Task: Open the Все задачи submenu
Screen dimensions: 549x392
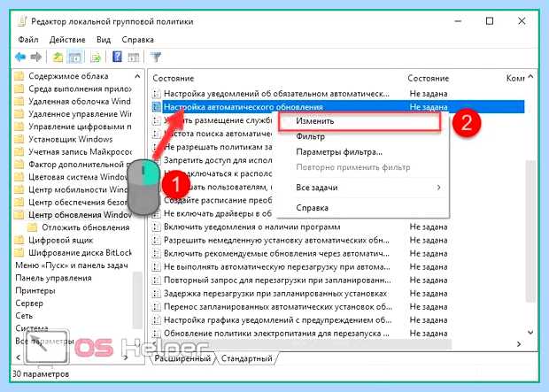Action: click(363, 188)
